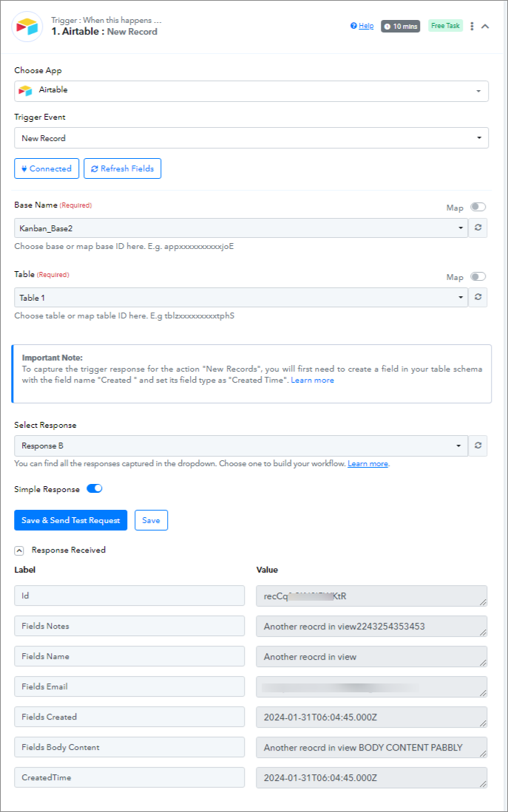Click the Fields Created label field
This screenshot has height=812, width=508.
129,717
